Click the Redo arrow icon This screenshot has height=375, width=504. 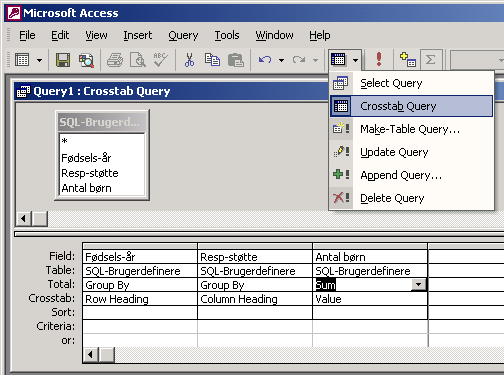pyautogui.click(x=299, y=60)
